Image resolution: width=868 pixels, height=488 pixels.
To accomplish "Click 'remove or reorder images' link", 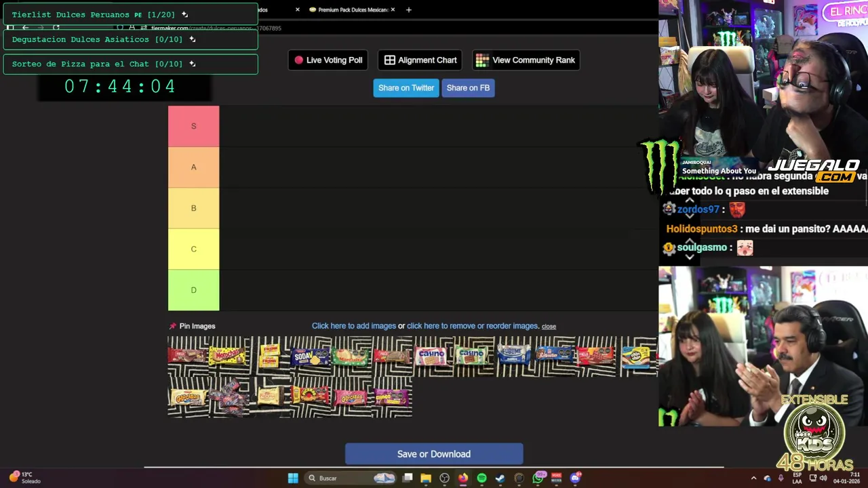I will pos(473,326).
